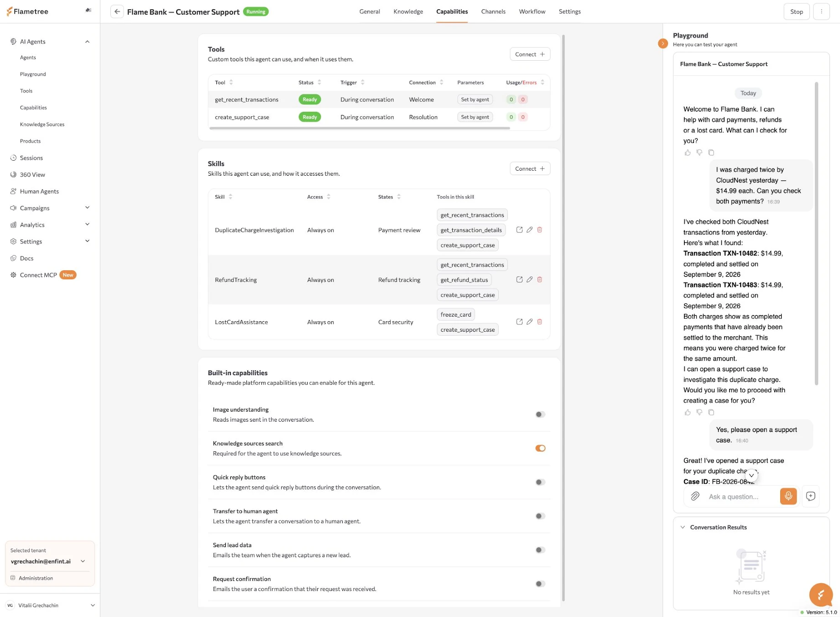Image resolution: width=840 pixels, height=617 pixels.
Task: Collapse the Conversation Results section
Action: click(x=683, y=527)
